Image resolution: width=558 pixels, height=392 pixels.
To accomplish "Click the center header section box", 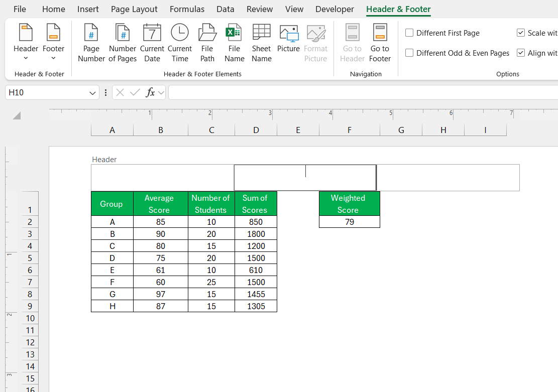I will 305,178.
